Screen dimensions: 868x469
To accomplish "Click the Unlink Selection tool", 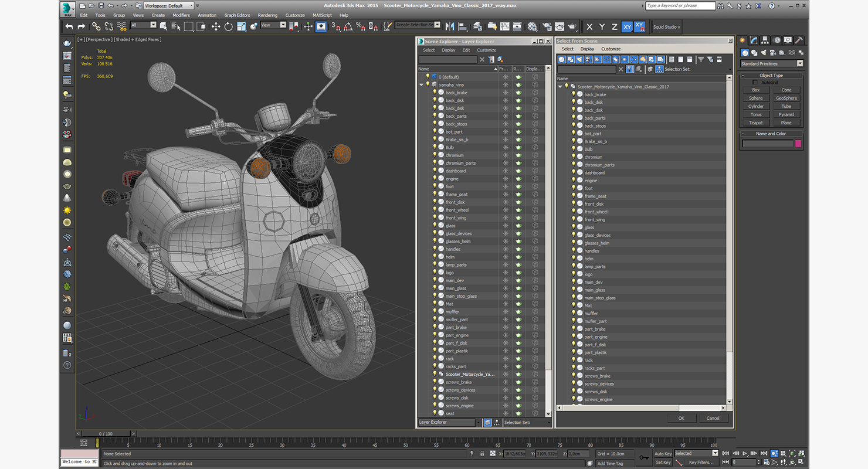I will tap(108, 26).
